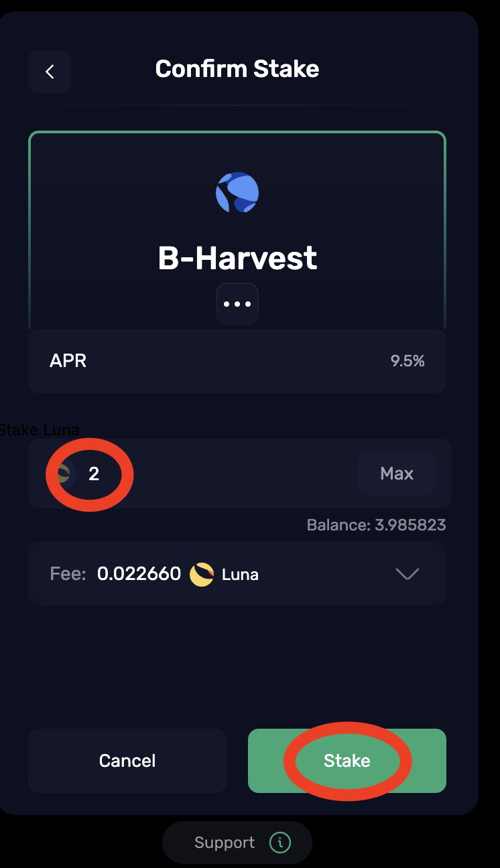Click the Confirm Stake title
Screen dimensions: 500x868
coord(237,69)
